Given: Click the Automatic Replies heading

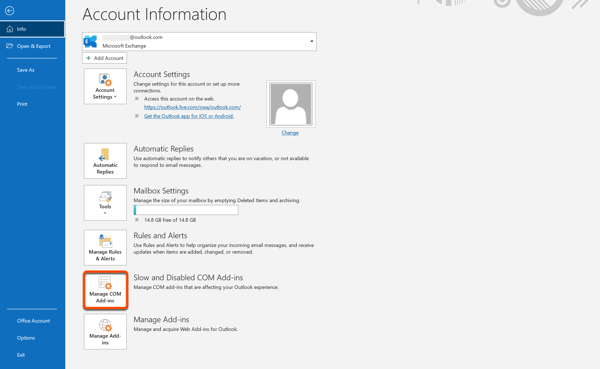Looking at the screenshot, I should (163, 149).
